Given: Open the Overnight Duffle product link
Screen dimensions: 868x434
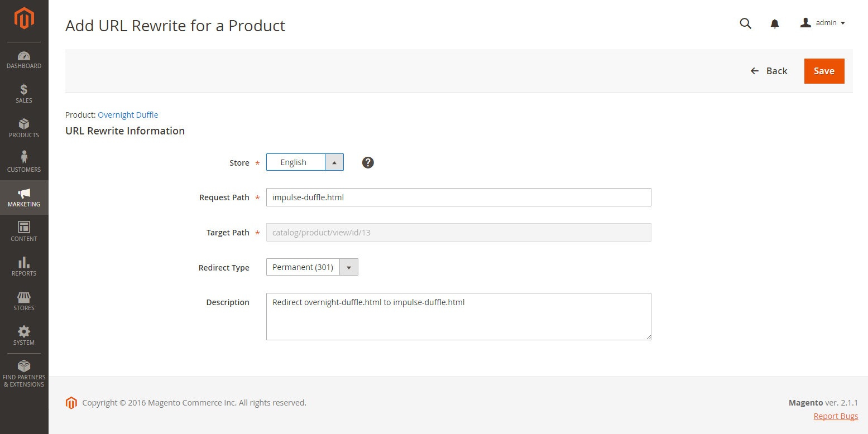Looking at the screenshot, I should (x=128, y=115).
